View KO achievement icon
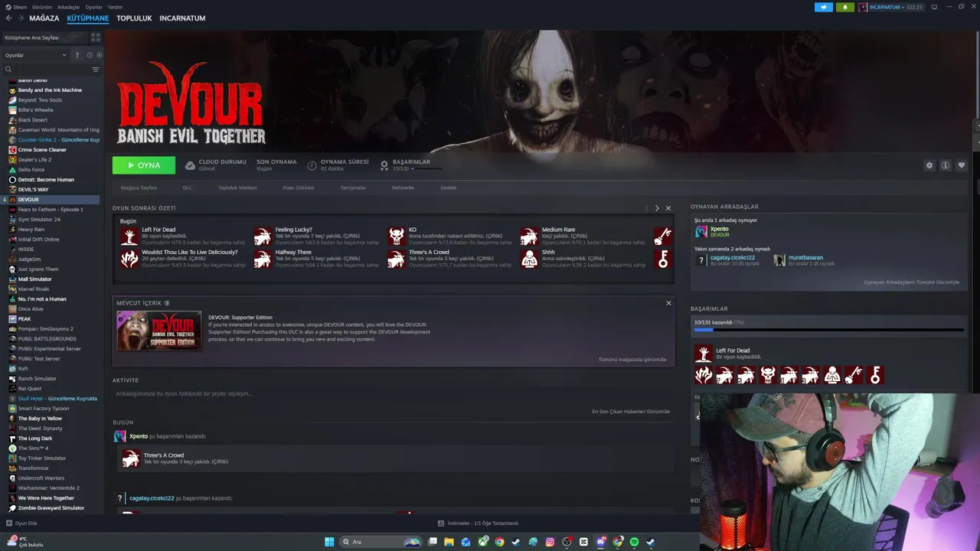Image resolution: width=980 pixels, height=551 pixels. click(396, 236)
